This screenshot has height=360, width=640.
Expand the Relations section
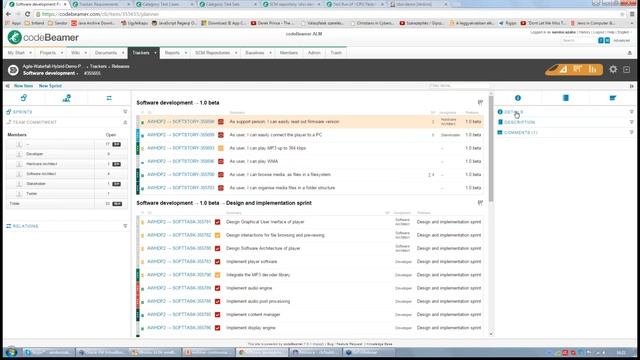click(x=125, y=226)
